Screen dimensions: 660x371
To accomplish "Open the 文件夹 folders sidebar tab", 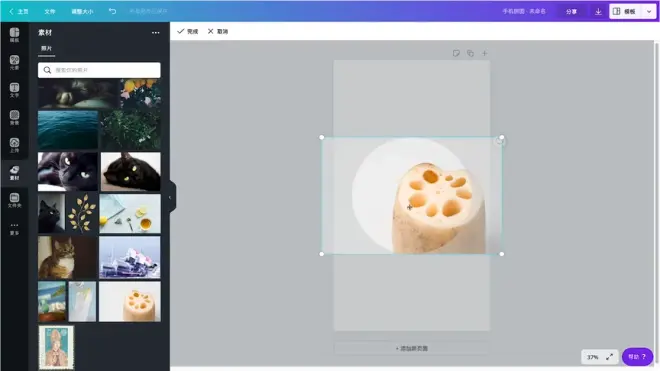I will coord(14,200).
